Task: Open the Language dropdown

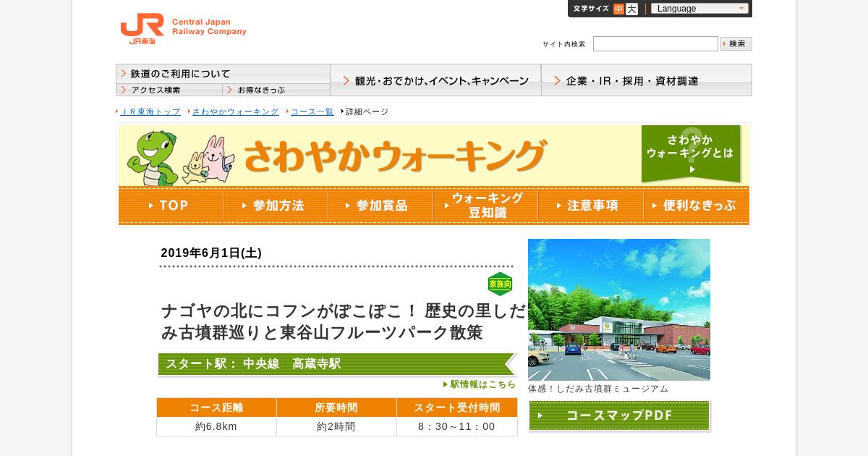Action: pos(699,9)
